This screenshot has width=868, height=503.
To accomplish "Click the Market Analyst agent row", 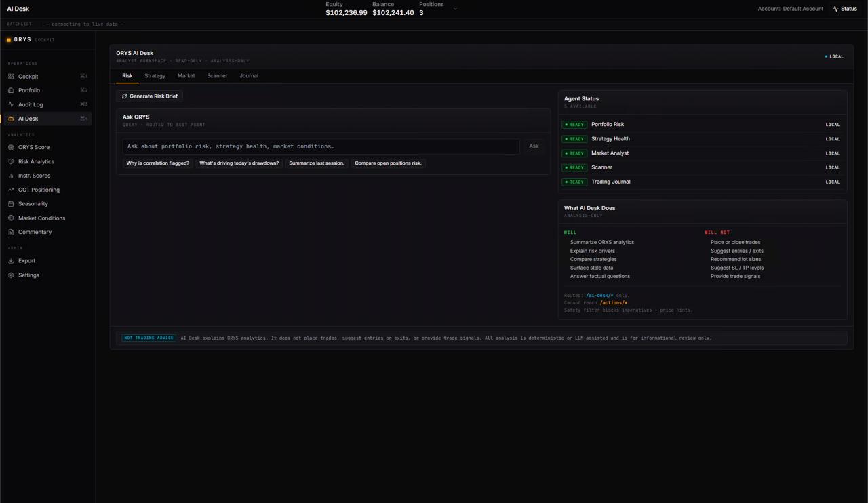I will [702, 153].
